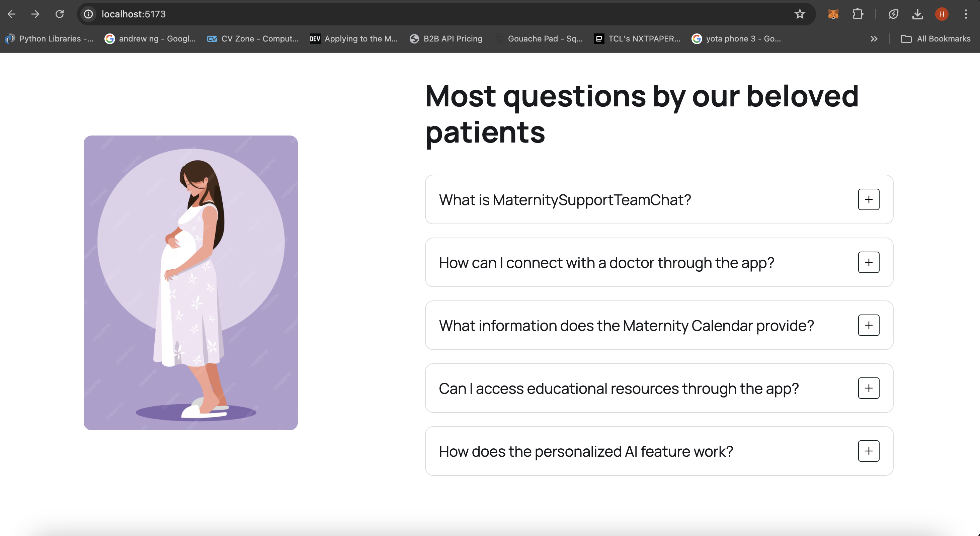Open the browser Downloads icon
The image size is (980, 536).
click(x=917, y=14)
